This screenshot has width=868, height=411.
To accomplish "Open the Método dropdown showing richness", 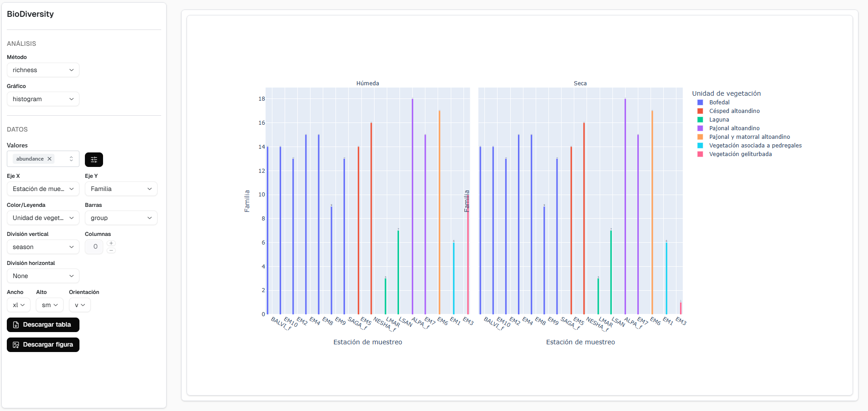I will 43,70.
